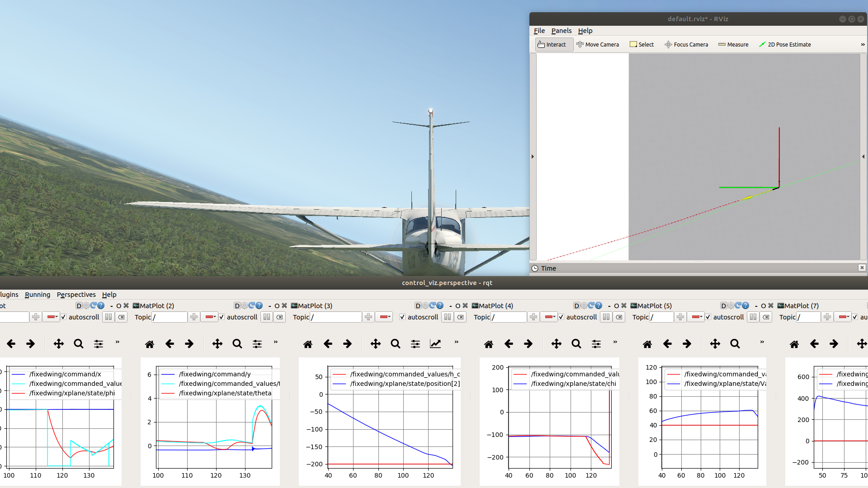Float the MatPlot (4) panel with O button
868x488 pixels.
click(x=617, y=305)
